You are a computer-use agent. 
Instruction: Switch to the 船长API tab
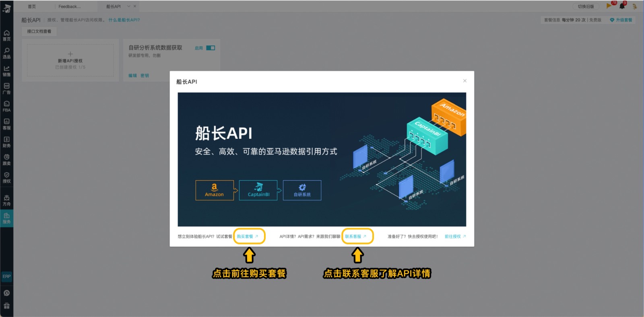pos(113,6)
